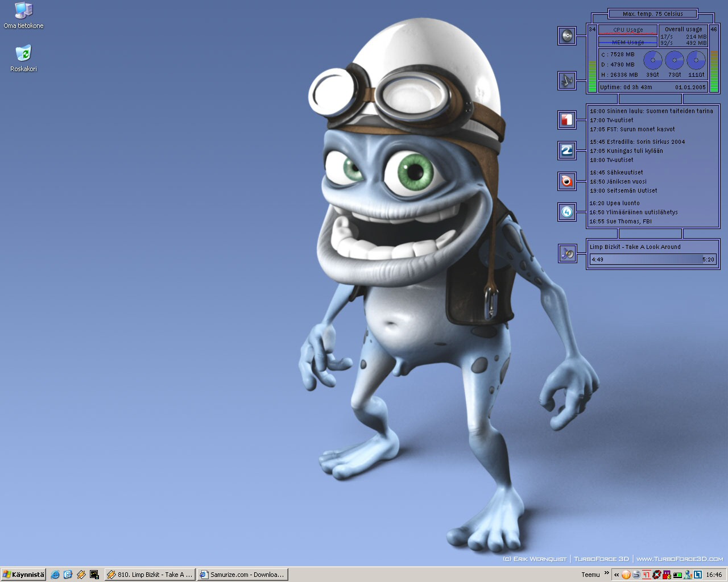Click the MSN Messenger tray icon
Screen dimensions: 728x582
tap(688, 575)
